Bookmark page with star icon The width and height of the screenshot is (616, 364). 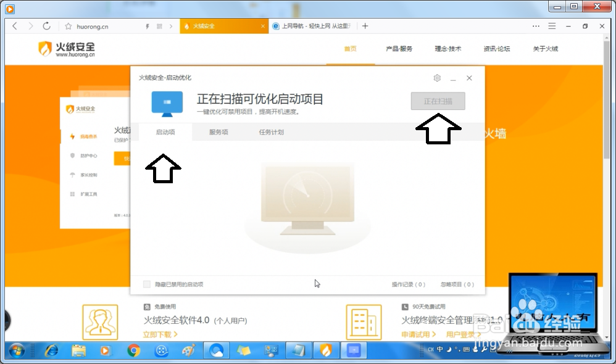click(x=69, y=27)
